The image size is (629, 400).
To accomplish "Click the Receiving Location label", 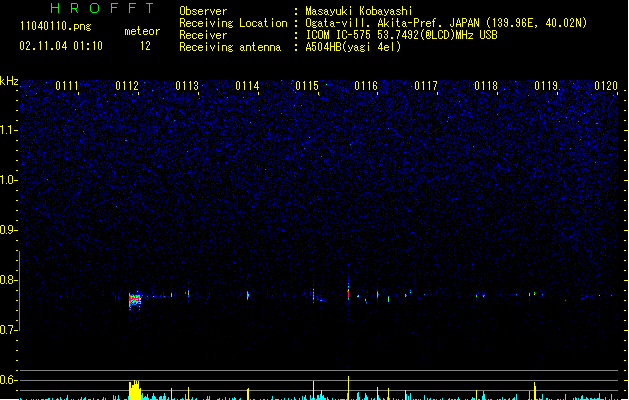I will tap(233, 23).
